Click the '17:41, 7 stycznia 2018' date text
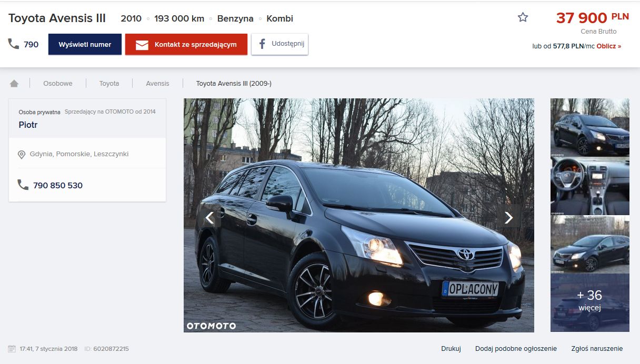The image size is (640, 364). 48,349
